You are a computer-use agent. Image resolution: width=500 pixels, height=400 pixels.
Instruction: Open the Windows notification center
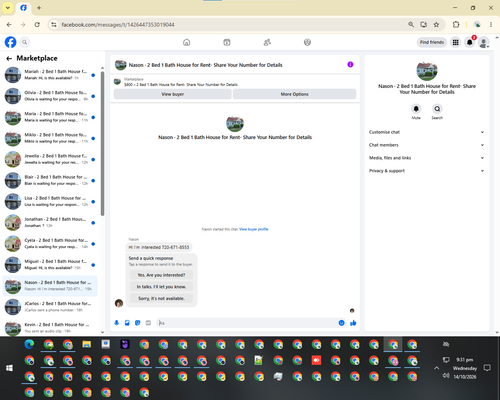(x=487, y=368)
